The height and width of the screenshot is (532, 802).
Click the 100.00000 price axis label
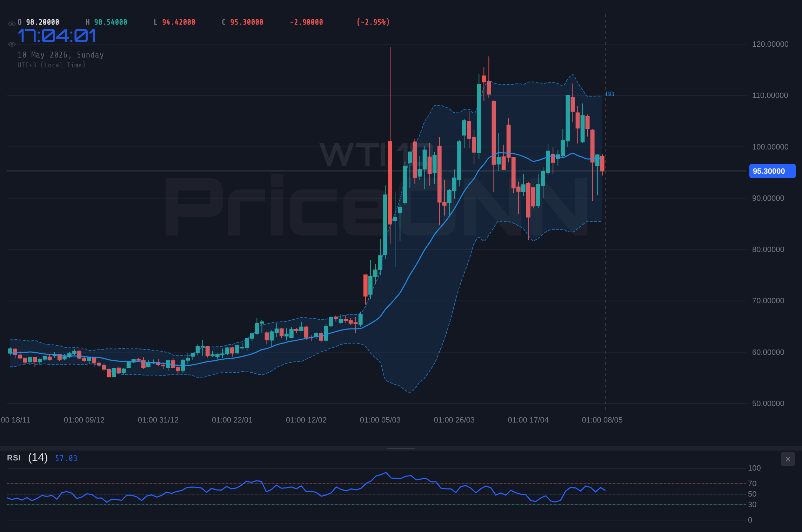(770, 147)
